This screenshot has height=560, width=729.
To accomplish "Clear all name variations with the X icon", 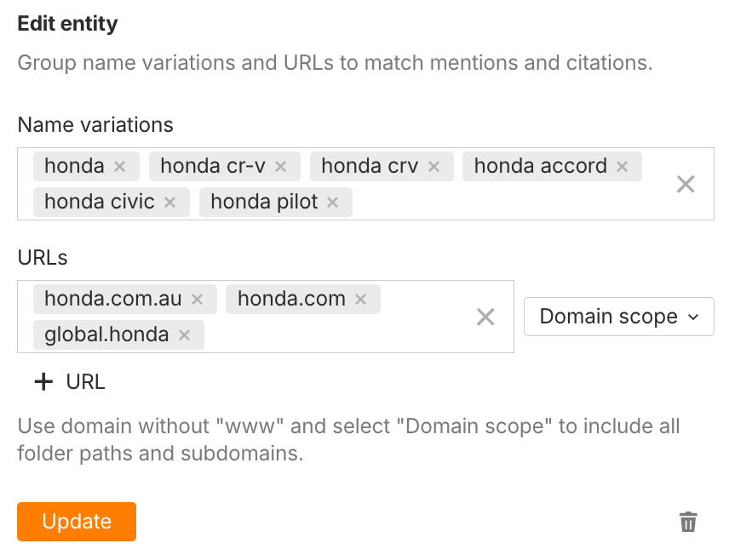I will click(686, 184).
